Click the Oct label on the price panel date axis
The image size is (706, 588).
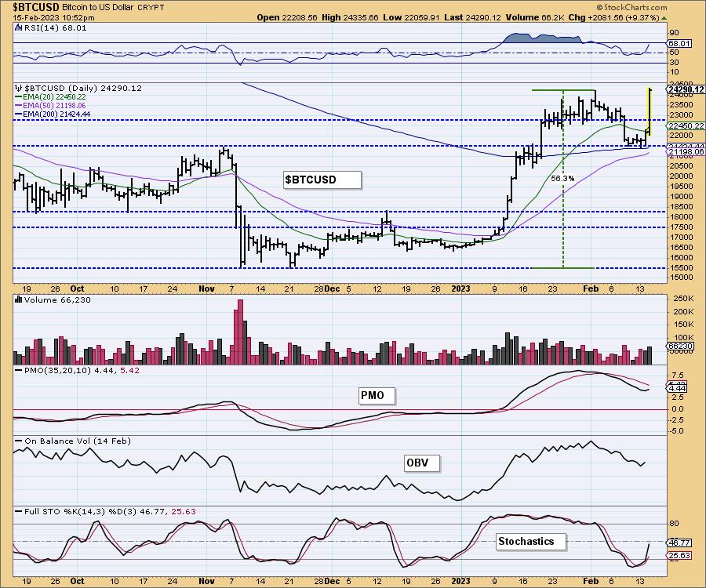[x=78, y=289]
